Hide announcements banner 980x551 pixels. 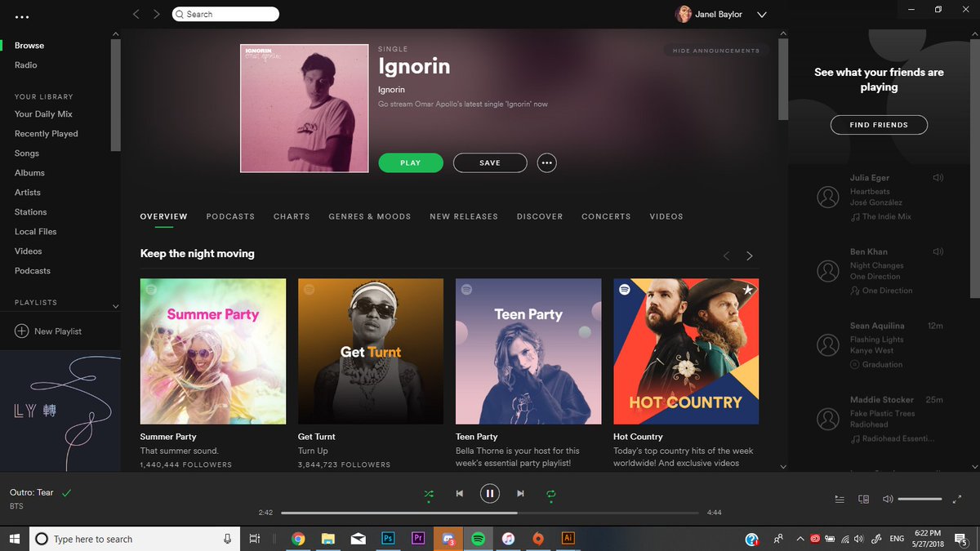click(x=716, y=51)
